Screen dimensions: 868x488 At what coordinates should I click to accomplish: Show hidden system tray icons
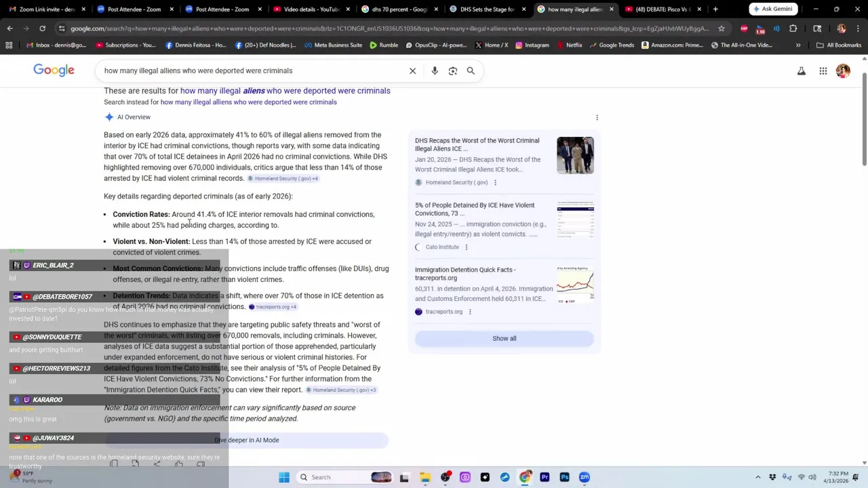coord(758,477)
